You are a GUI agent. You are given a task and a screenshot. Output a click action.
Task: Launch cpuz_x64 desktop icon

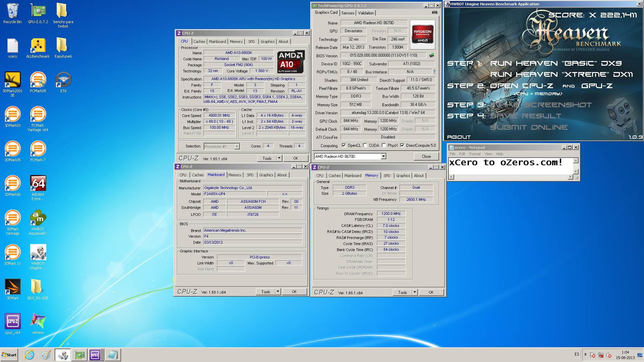12,324
